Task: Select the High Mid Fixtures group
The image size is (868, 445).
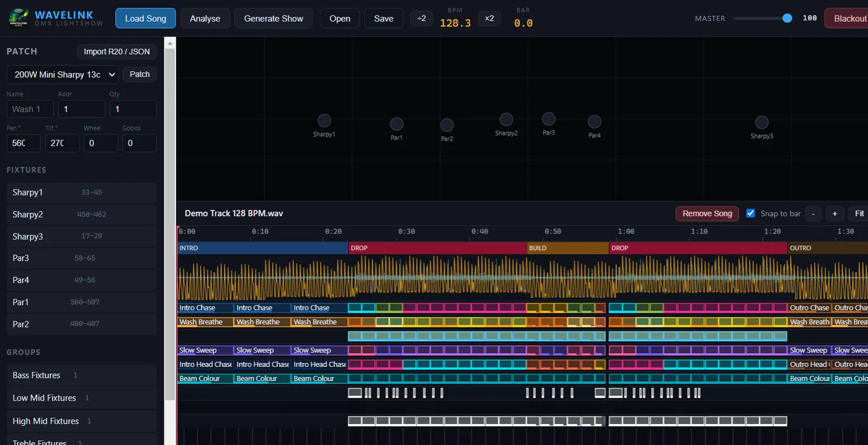Action: 81,421
